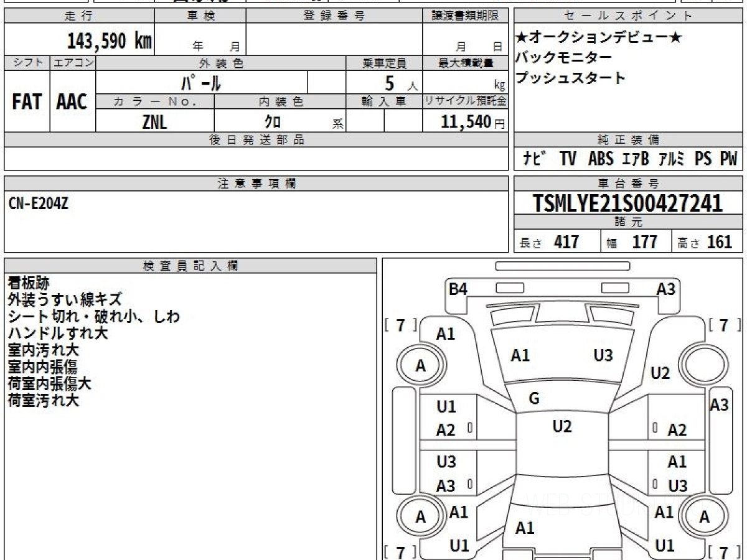Viewport: 747px width, 560px height.
Task: Select the プッシュスタート sales point
Action: [x=570, y=78]
